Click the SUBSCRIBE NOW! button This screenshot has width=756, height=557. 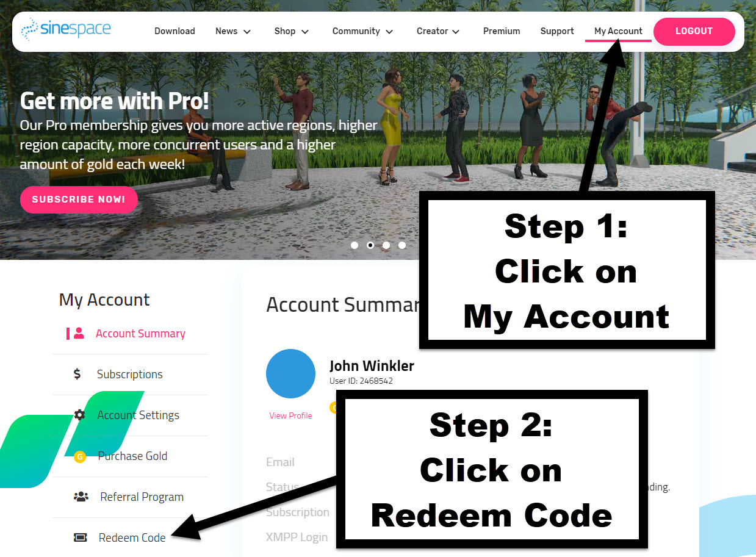point(79,199)
